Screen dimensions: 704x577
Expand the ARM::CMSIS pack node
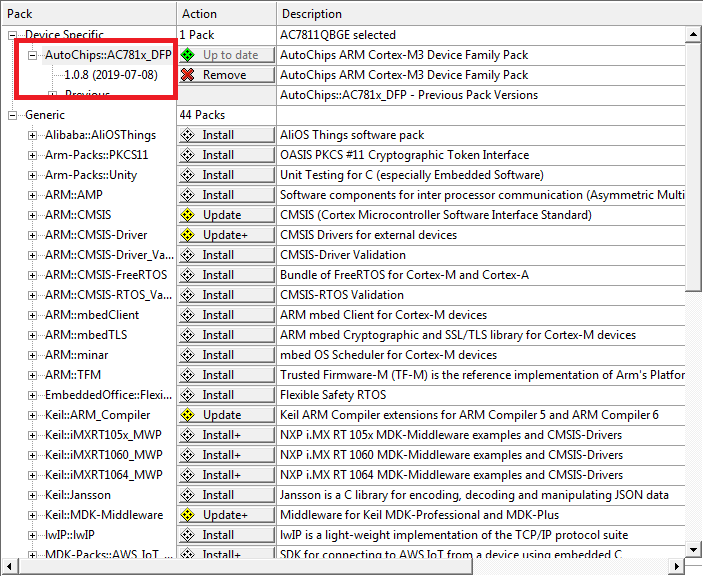[32, 215]
